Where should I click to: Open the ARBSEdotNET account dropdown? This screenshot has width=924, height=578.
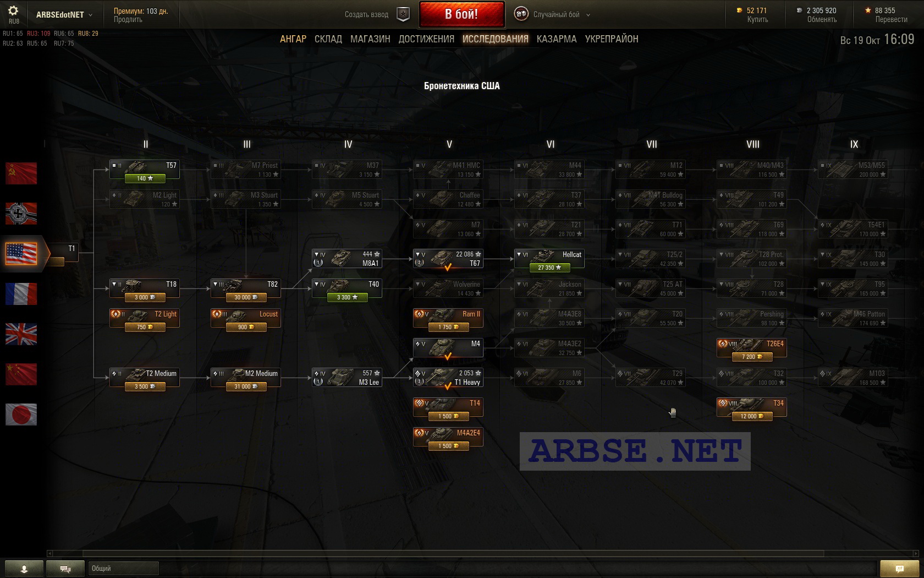click(x=64, y=15)
